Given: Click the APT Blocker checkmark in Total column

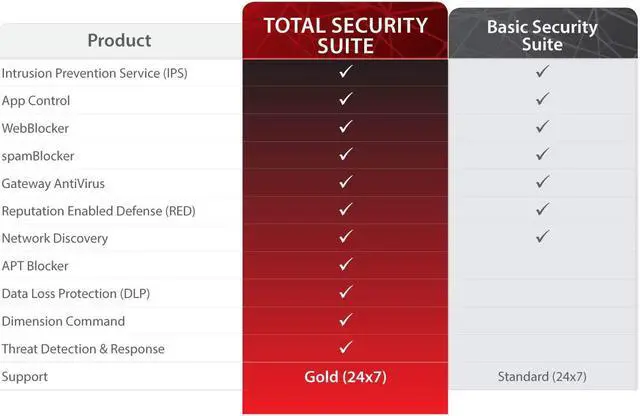Looking at the screenshot, I should pyautogui.click(x=345, y=265).
